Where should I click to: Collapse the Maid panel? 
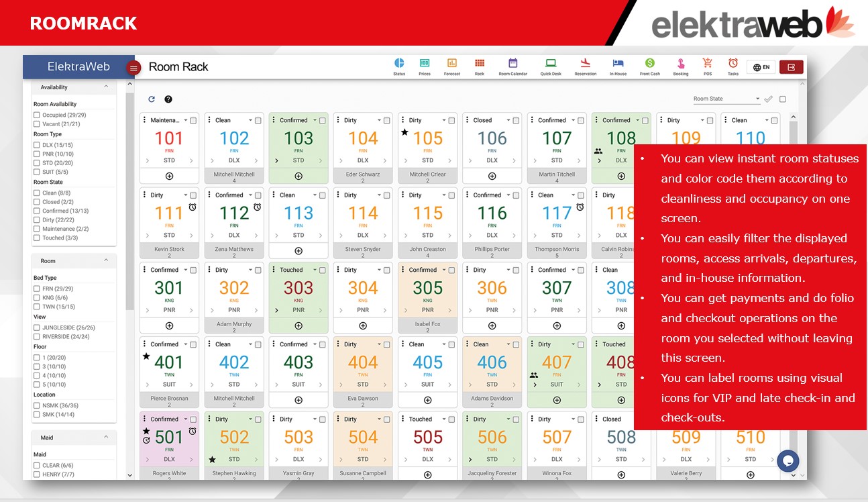click(x=106, y=438)
